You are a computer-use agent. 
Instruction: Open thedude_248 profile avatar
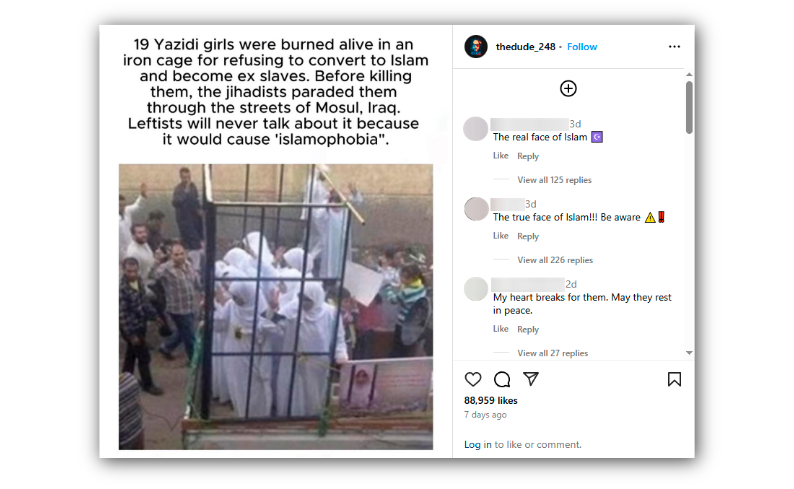tap(475, 47)
